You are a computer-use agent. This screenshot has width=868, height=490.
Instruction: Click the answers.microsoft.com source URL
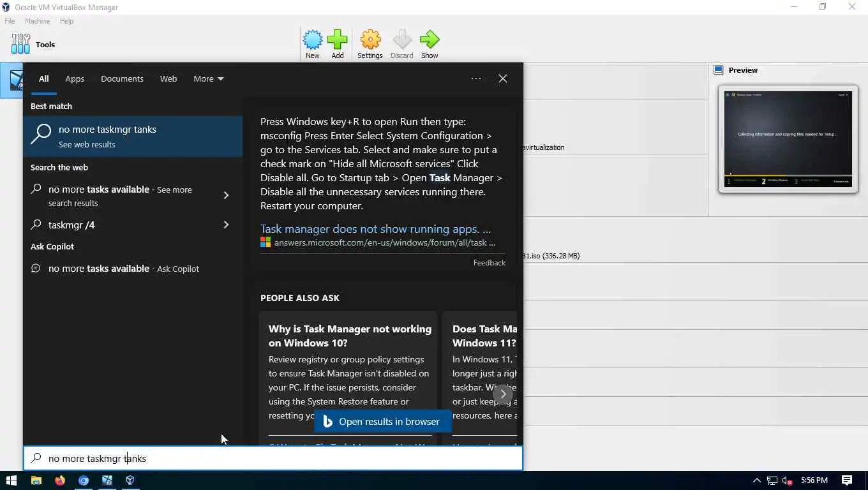(x=384, y=242)
